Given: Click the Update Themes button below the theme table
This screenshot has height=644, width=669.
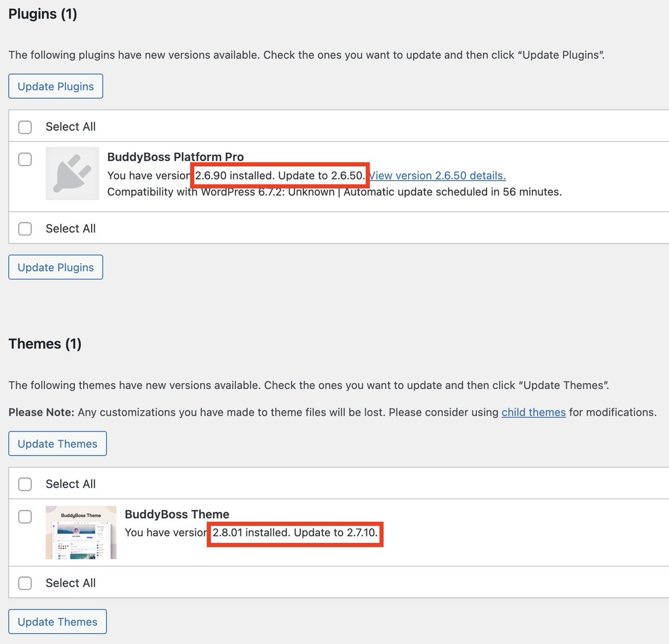Looking at the screenshot, I should [57, 622].
